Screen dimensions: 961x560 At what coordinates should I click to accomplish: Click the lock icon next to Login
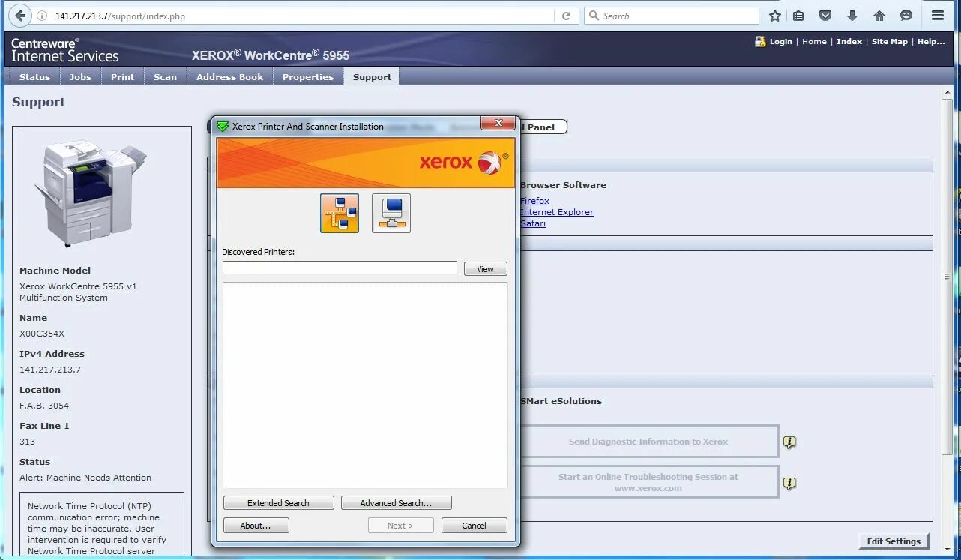[x=760, y=42]
